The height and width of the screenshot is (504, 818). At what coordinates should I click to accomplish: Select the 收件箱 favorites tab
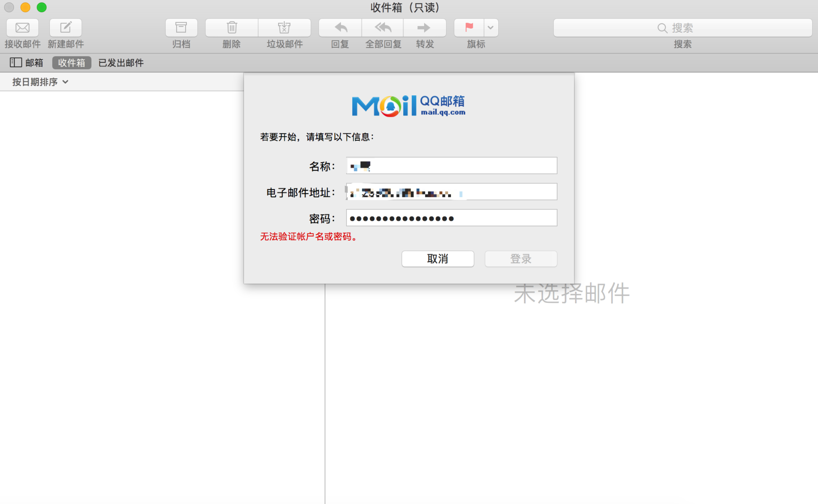pyautogui.click(x=72, y=63)
